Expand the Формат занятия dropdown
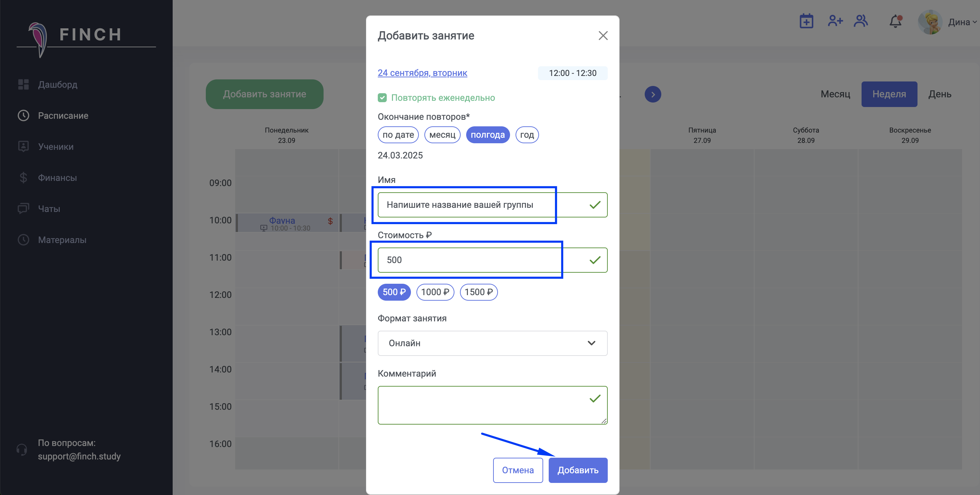Viewport: 980px width, 495px height. [x=492, y=343]
